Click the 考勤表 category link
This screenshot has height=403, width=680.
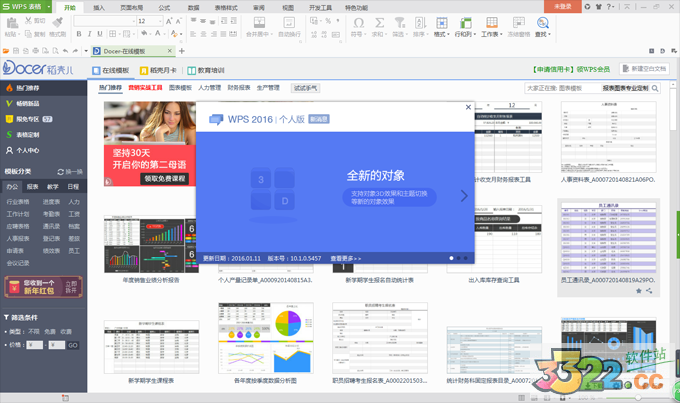tap(51, 214)
